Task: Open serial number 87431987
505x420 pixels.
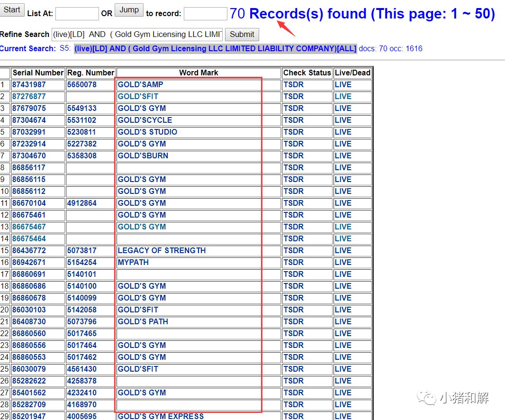Action: 29,85
